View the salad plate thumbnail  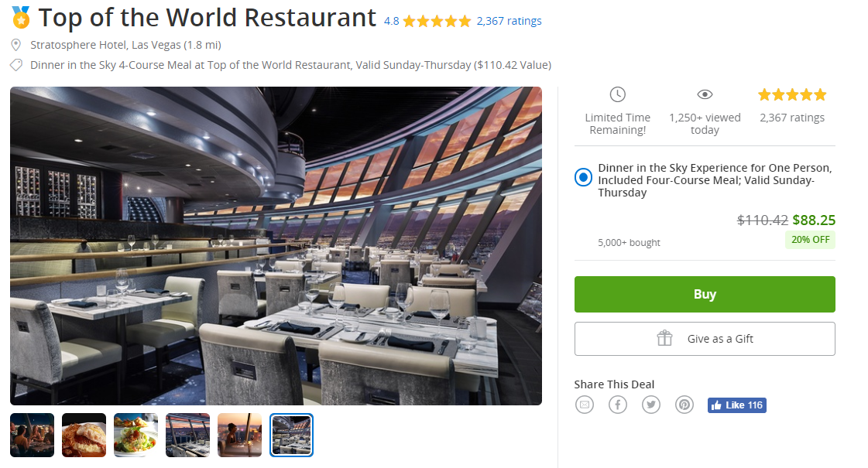coord(136,435)
